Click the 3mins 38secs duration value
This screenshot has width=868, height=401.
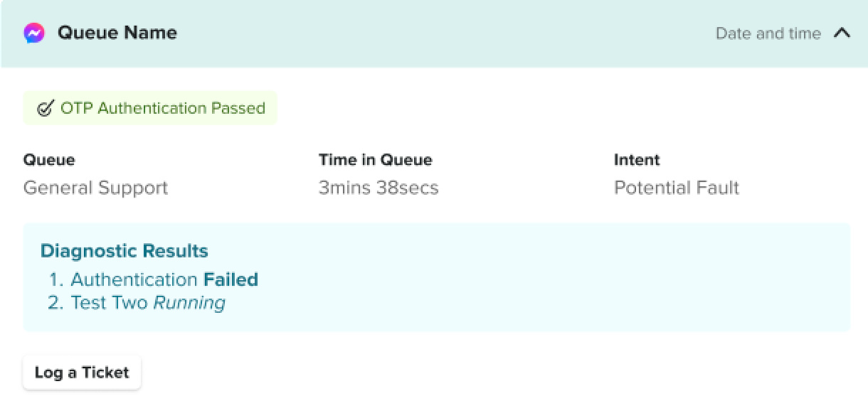click(379, 188)
